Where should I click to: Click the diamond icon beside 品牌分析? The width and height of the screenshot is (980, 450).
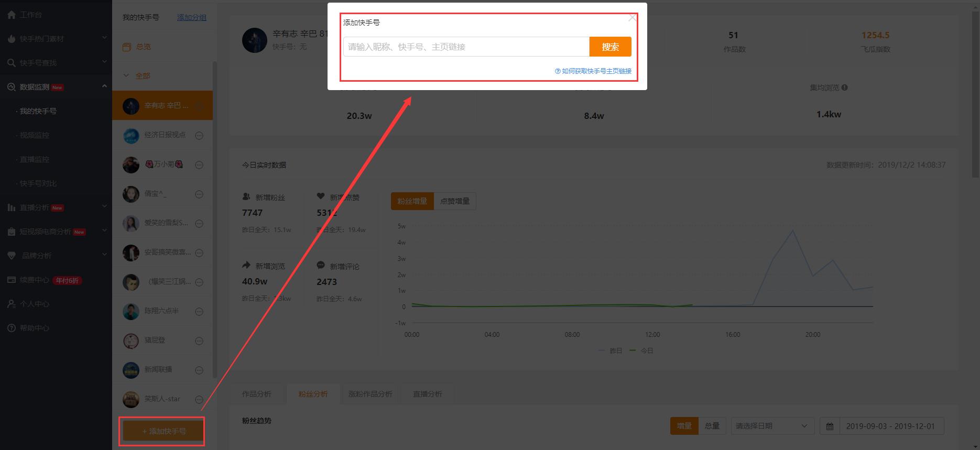[12, 256]
